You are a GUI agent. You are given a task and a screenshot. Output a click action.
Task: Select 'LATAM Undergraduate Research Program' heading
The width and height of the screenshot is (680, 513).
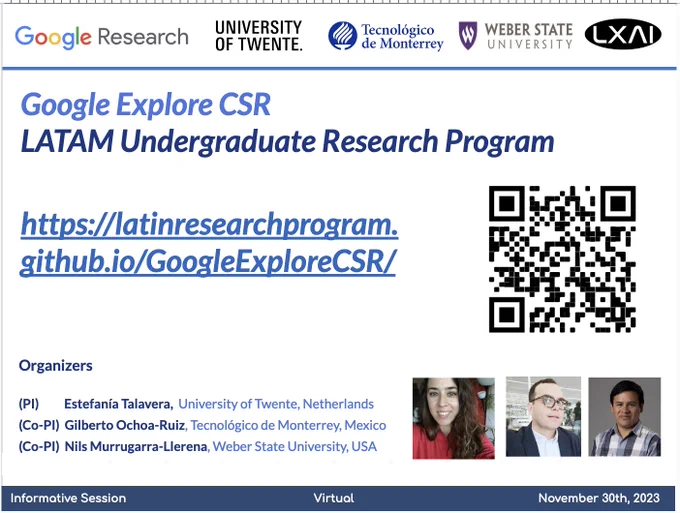[x=288, y=142]
